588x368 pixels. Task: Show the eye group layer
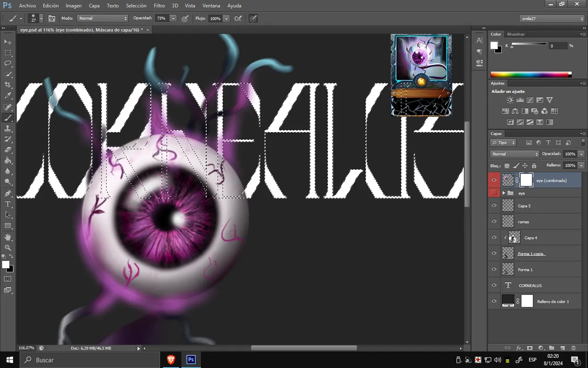coord(494,193)
